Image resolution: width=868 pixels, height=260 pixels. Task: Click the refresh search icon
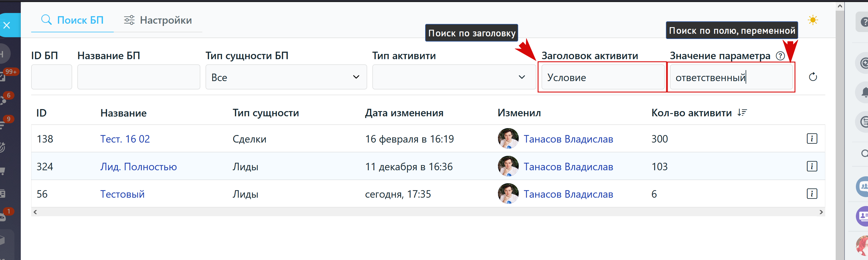click(x=813, y=77)
